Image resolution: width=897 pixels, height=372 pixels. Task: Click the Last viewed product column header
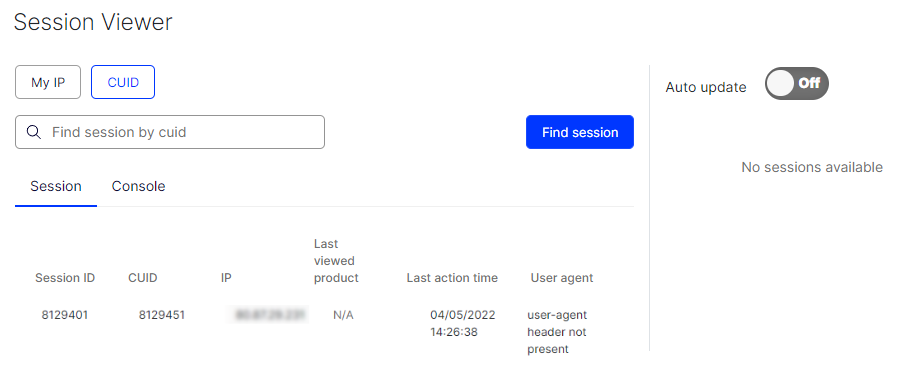click(336, 261)
